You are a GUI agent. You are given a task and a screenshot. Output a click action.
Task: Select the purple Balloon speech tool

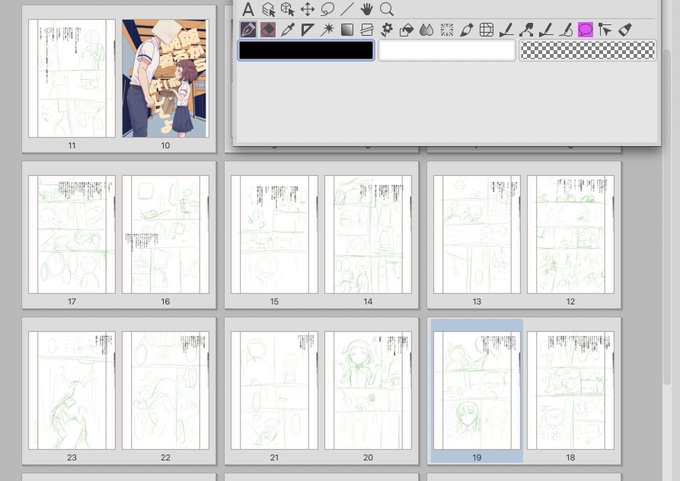click(585, 29)
